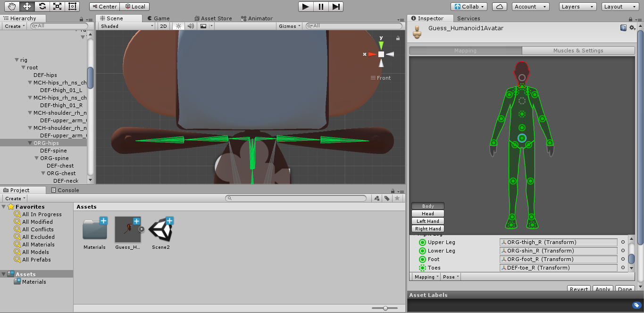Toggle scene audio speaker icon

(191, 26)
